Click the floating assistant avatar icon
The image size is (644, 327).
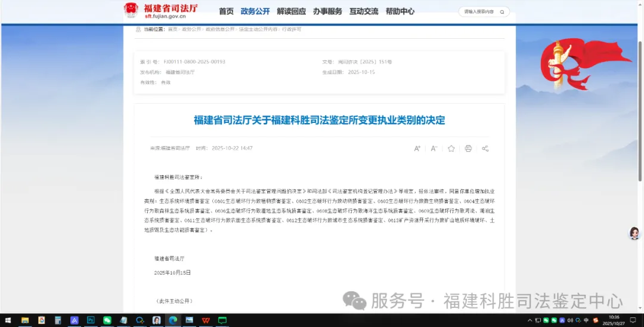[634, 233]
